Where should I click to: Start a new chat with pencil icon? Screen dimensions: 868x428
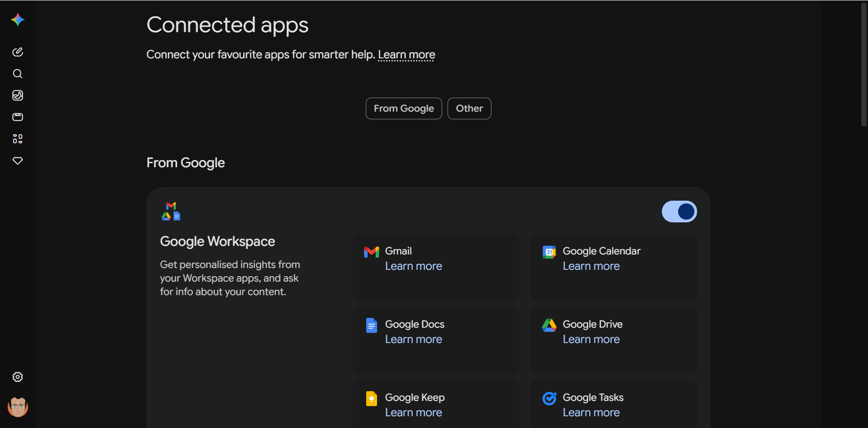[x=18, y=52]
